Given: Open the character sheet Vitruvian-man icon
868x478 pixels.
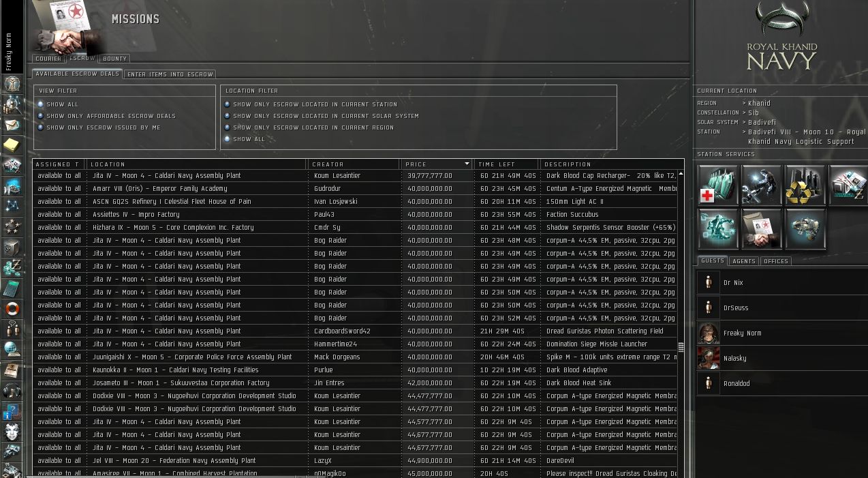Looking at the screenshot, I should tap(12, 84).
